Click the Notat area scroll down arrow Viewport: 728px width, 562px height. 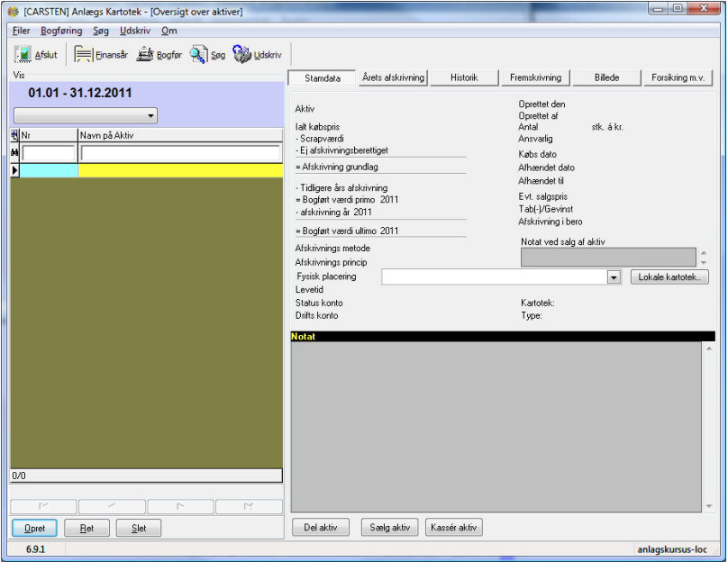pyautogui.click(x=709, y=506)
